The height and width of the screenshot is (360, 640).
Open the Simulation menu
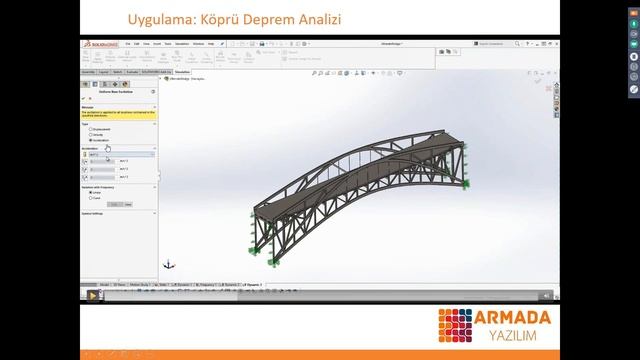coord(182,44)
